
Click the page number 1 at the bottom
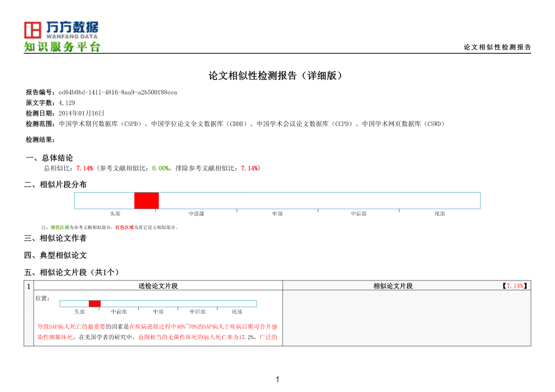coord(278,379)
